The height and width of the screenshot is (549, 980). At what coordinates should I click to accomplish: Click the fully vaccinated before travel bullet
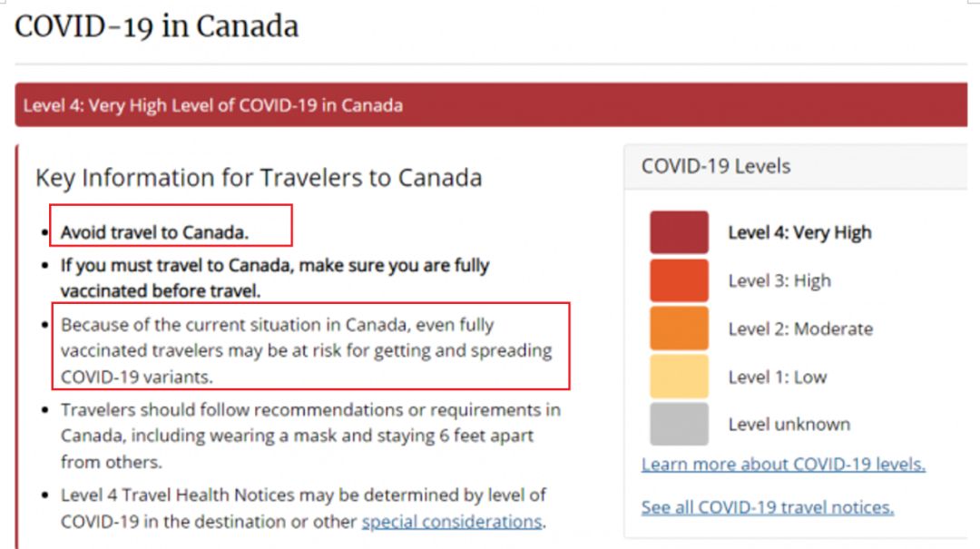tap(275, 278)
